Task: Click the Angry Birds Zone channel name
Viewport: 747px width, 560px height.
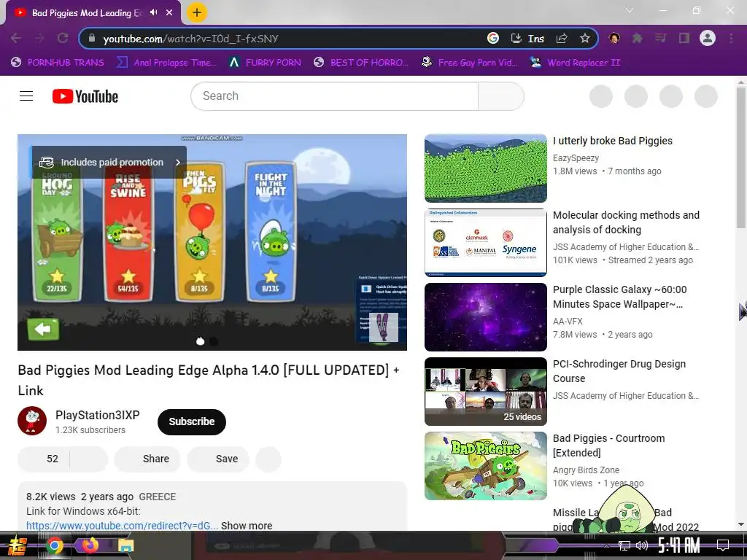Action: point(586,470)
